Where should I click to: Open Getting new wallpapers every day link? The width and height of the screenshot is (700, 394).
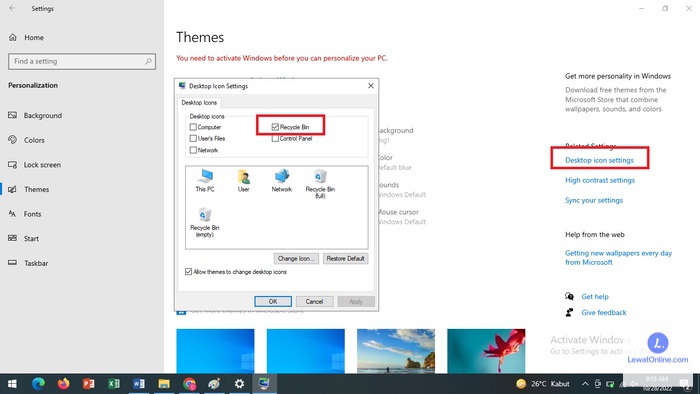coord(618,257)
